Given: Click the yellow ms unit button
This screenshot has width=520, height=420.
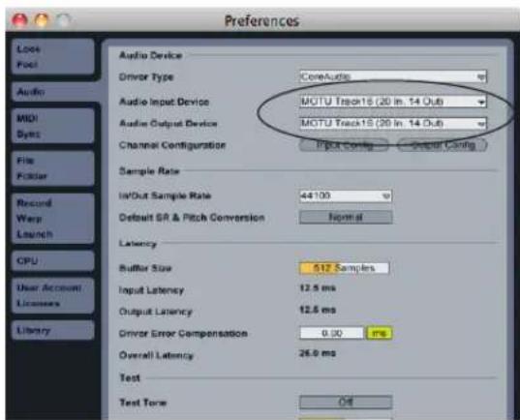Looking at the screenshot, I should [x=380, y=333].
